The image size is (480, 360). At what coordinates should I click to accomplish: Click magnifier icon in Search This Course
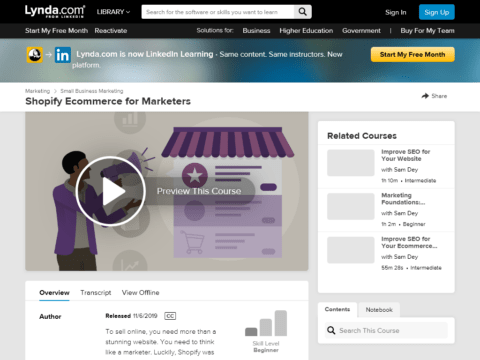point(331,330)
